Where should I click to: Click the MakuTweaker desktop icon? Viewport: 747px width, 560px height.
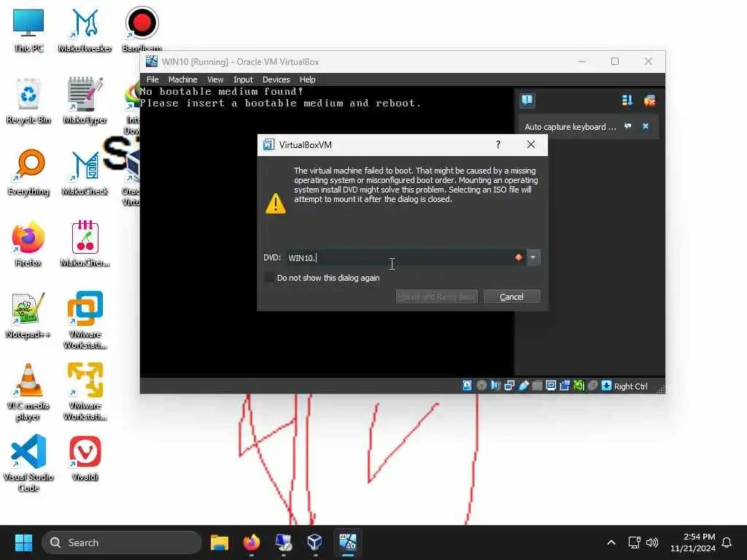tap(85, 29)
